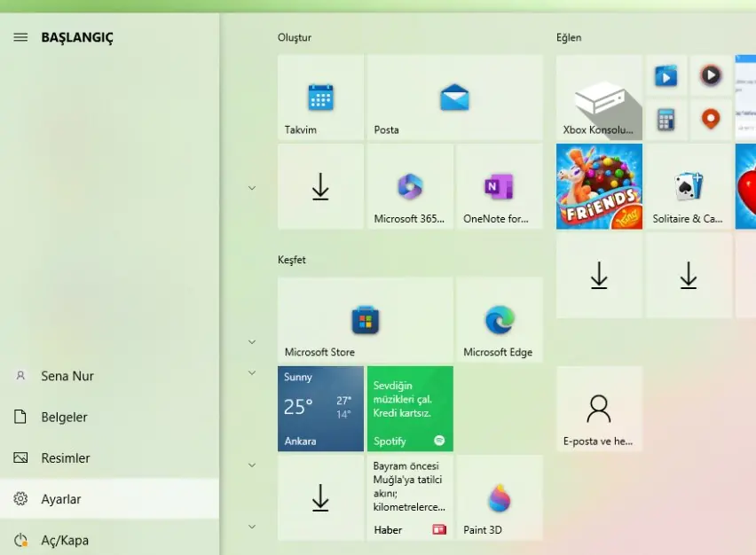The width and height of the screenshot is (756, 555).
Task: Open the Microsoft Store tile
Action: (365, 319)
